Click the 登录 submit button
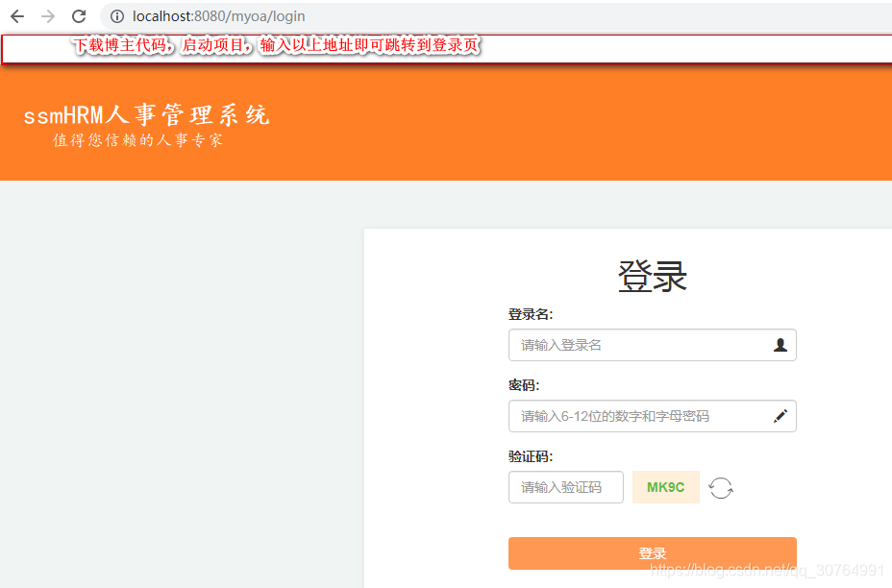The image size is (892, 588). coord(652,552)
